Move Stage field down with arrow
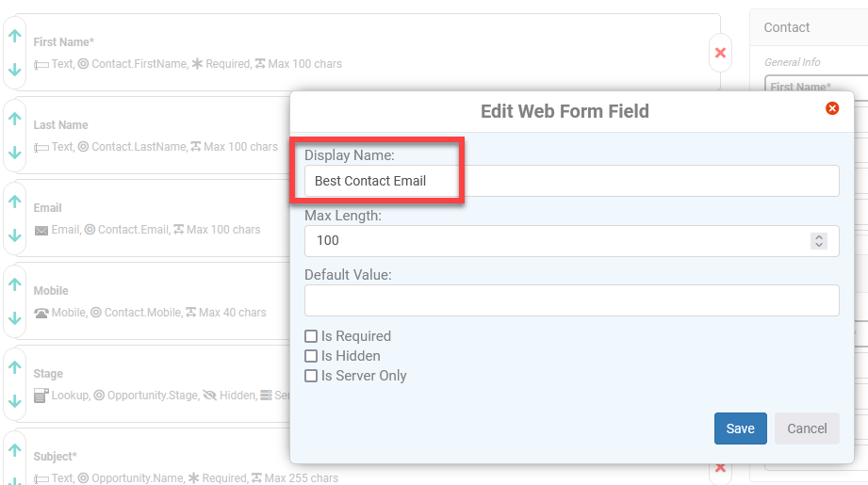Image resolution: width=868 pixels, height=485 pixels. coord(15,401)
